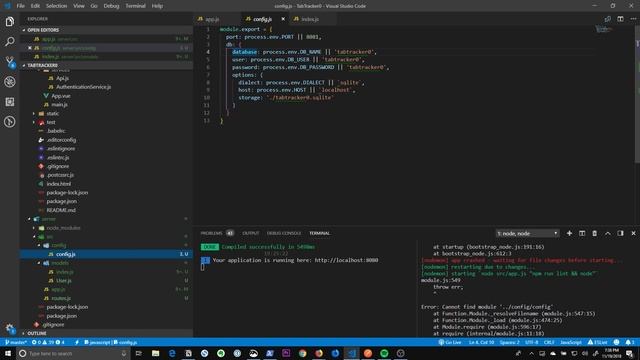Click the master branch indicator in the status bar
The height and width of the screenshot is (360, 640).
click(x=16, y=342)
